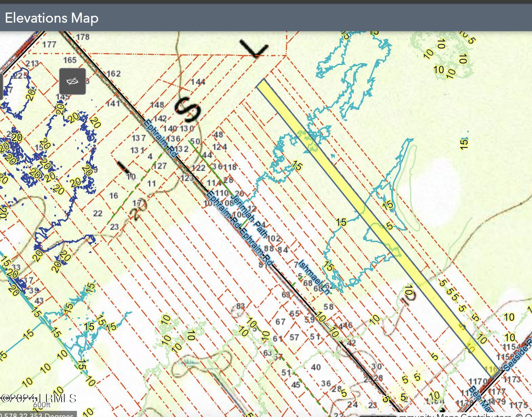
Task: Click parcel number 162
Action: tap(114, 74)
